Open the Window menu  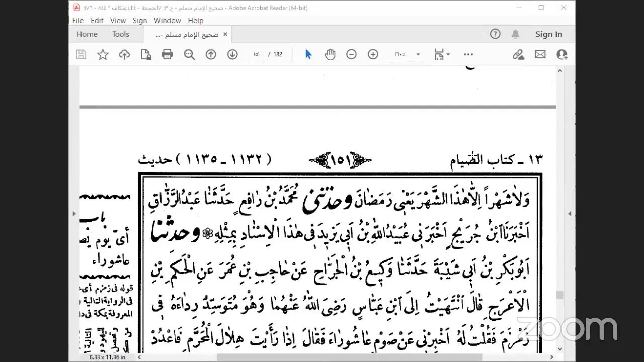pyautogui.click(x=168, y=21)
